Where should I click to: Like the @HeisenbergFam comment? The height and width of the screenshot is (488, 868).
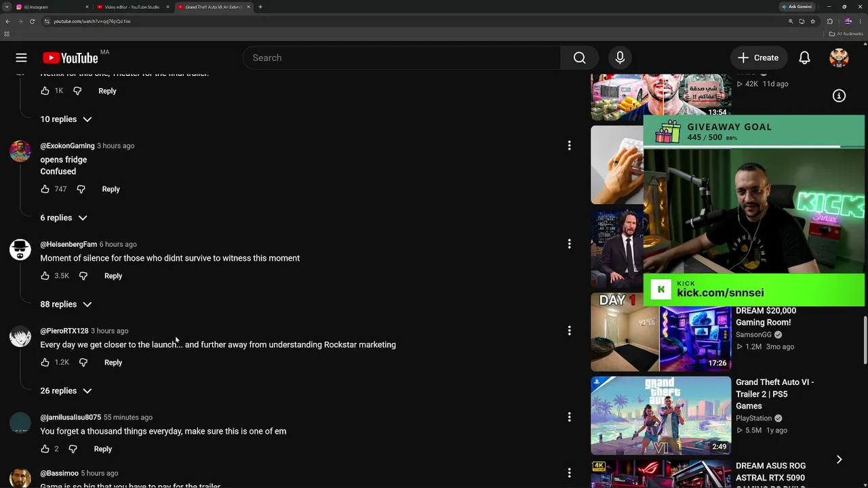(45, 276)
